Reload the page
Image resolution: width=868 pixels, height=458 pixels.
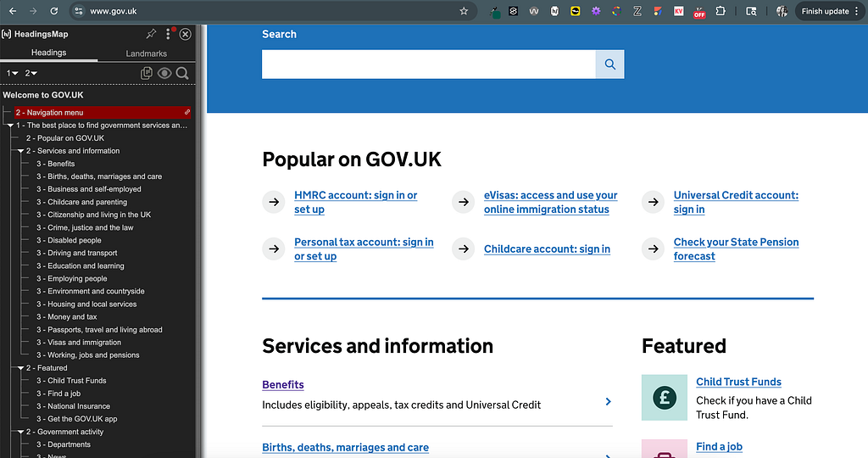click(53, 11)
